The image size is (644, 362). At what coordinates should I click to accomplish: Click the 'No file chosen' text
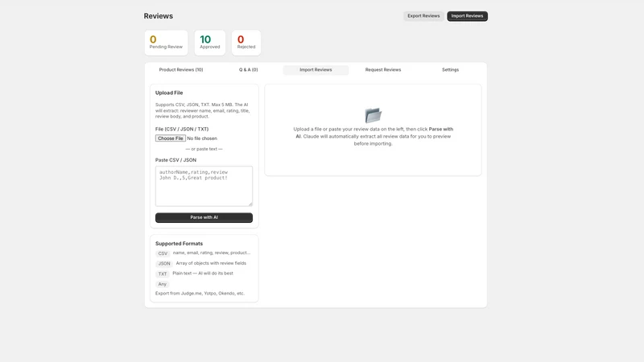[x=202, y=138]
